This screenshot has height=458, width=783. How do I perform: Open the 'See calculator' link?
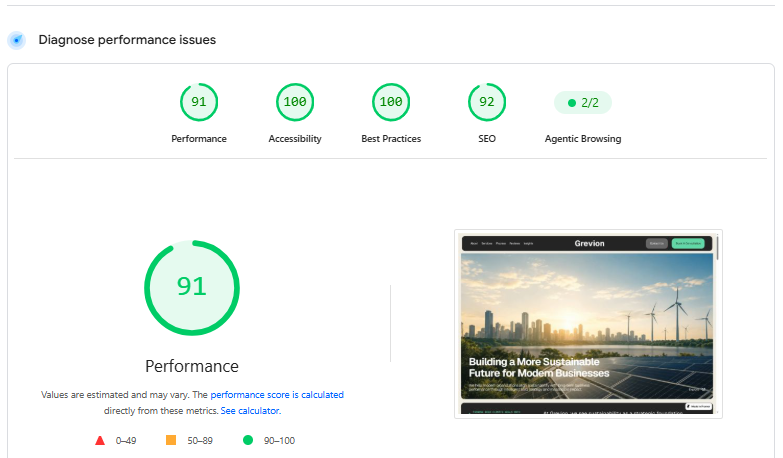[x=250, y=411]
